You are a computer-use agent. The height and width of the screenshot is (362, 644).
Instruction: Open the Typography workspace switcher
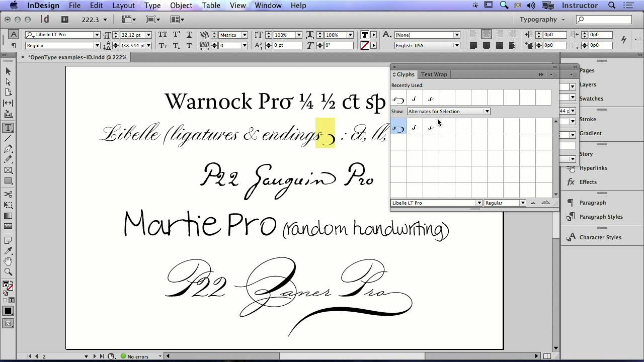click(x=542, y=20)
